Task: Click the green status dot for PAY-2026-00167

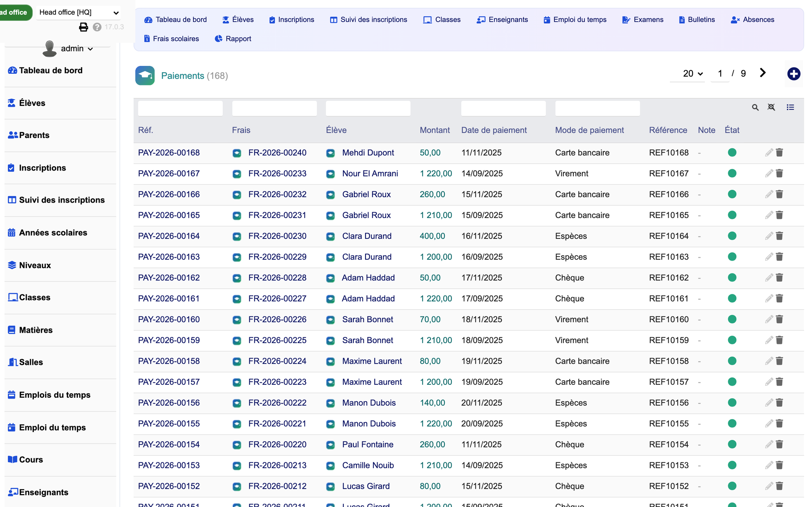Action: point(732,173)
